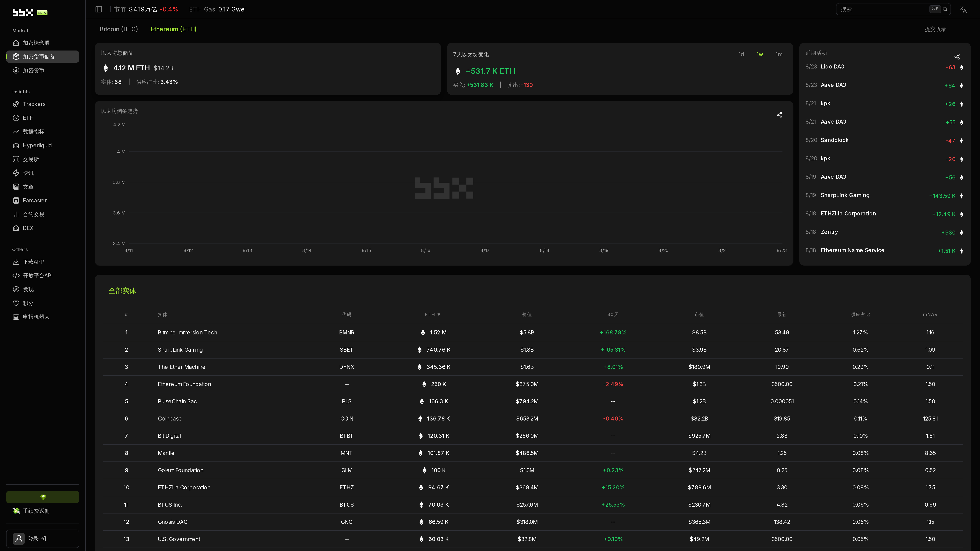Open 加密货币 in the sidebar
The width and height of the screenshot is (980, 551).
click(x=43, y=70)
